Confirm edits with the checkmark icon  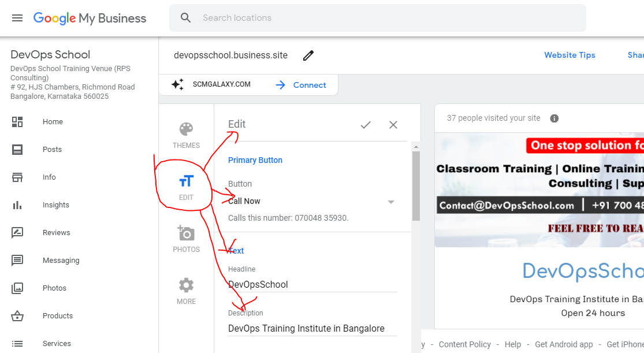(366, 125)
